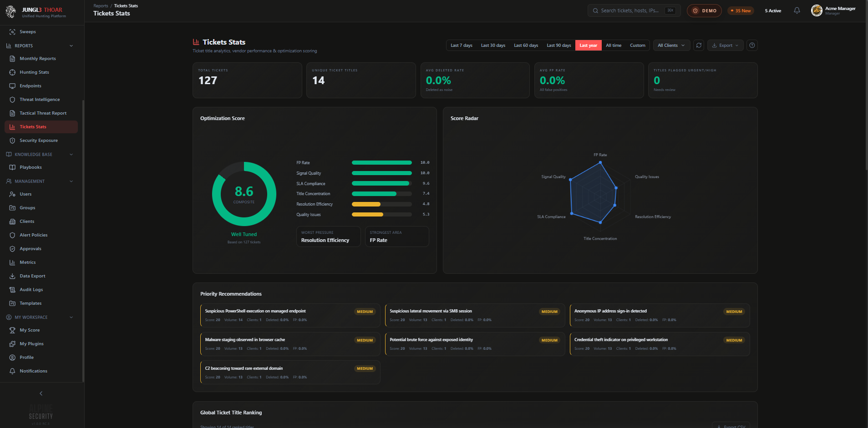
Task: Click the Total Tickets 127 card
Action: point(247,80)
